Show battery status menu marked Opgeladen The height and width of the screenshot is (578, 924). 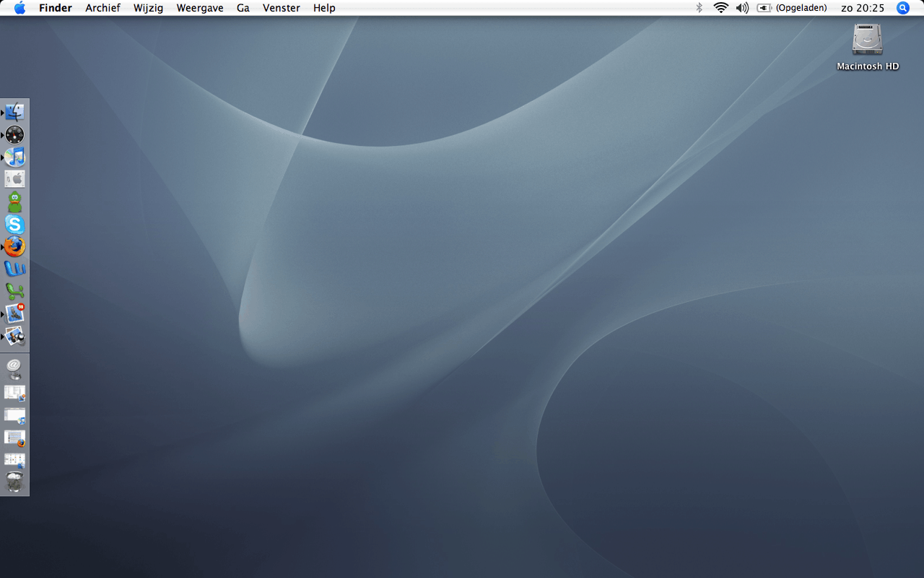point(792,8)
